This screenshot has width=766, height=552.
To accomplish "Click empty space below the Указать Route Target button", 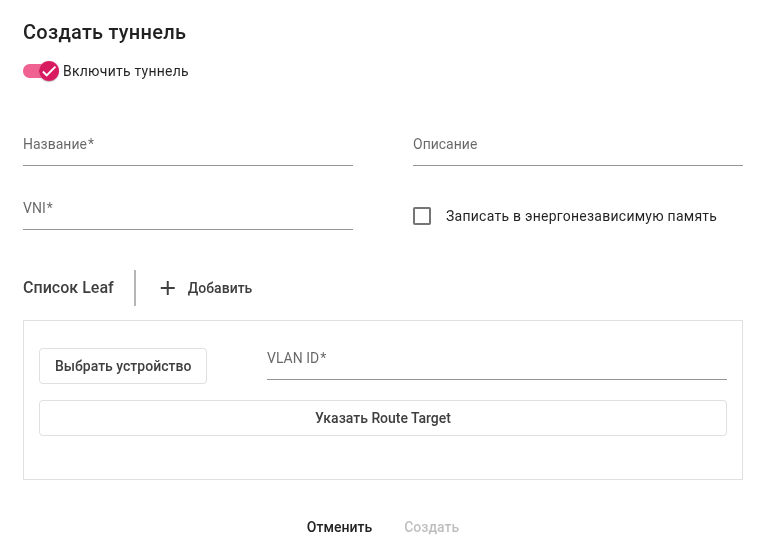I will 382,458.
